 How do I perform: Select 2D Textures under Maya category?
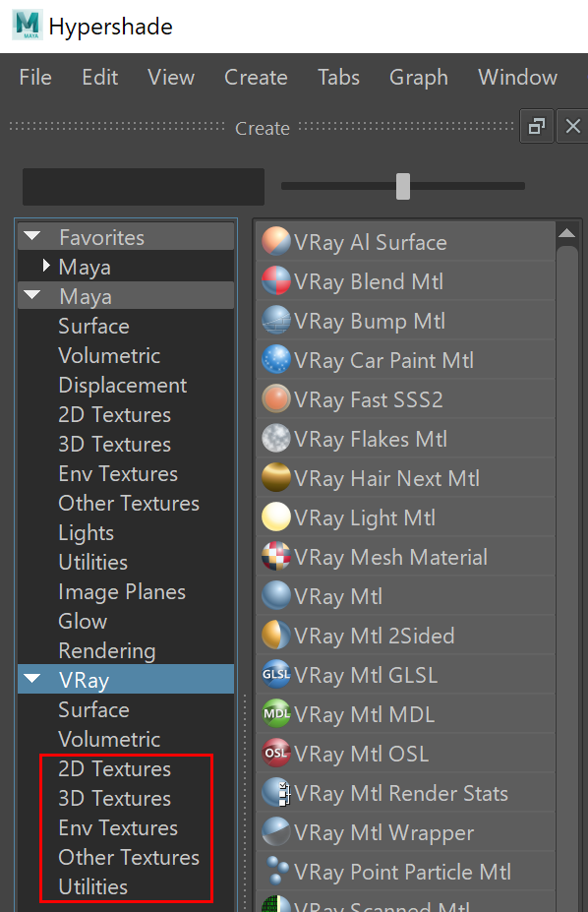pos(114,415)
